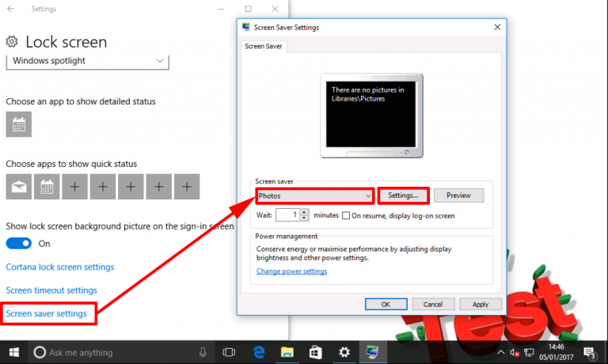Screen dimensions: 608x364
Task: Click the screen saver preview monitor
Action: pyautogui.click(x=371, y=116)
